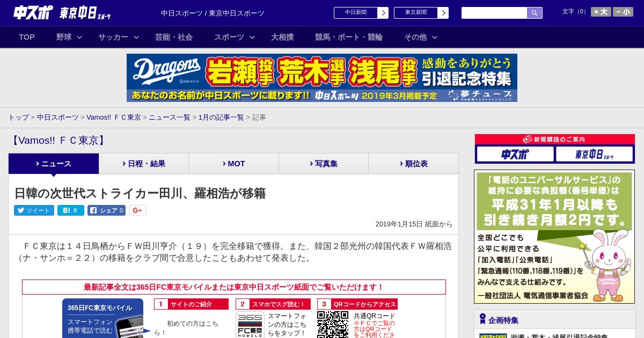Expand the その他 navigation menu

(421, 37)
